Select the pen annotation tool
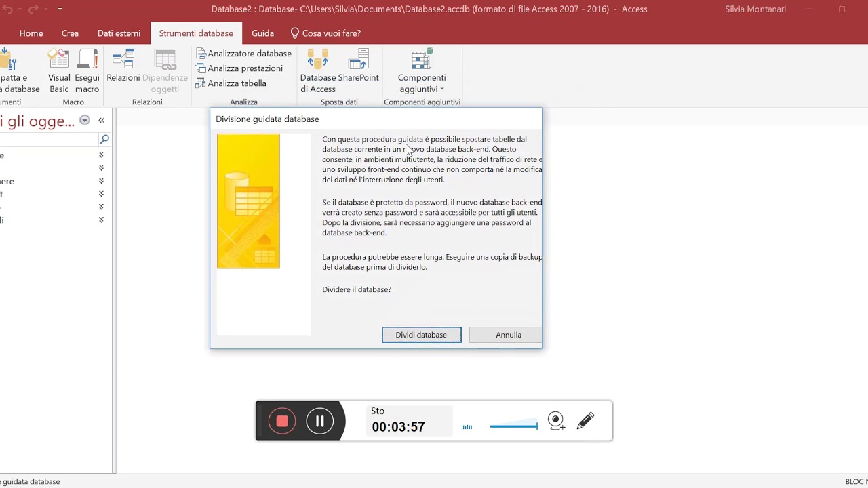 pos(585,421)
